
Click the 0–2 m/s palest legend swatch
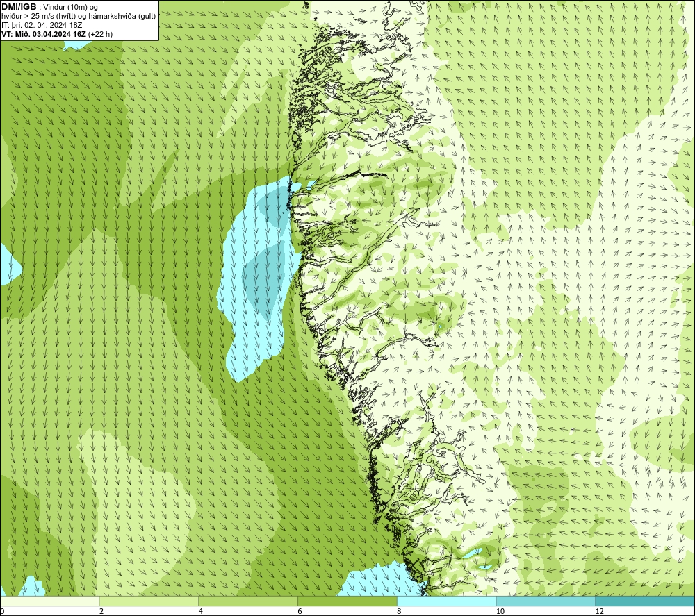[x=49, y=601]
